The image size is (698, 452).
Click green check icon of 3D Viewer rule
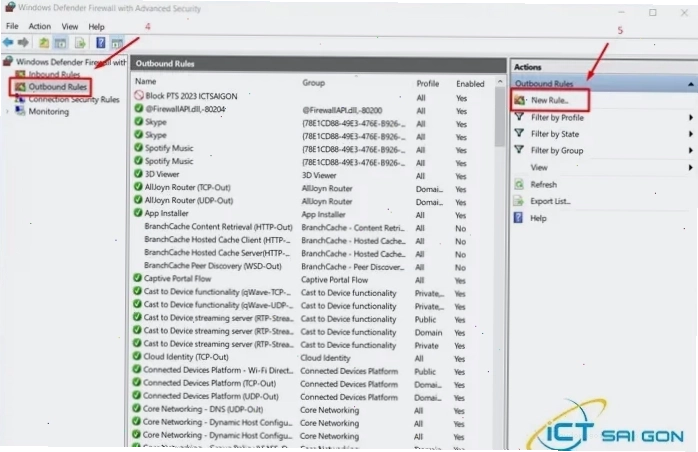pyautogui.click(x=138, y=174)
